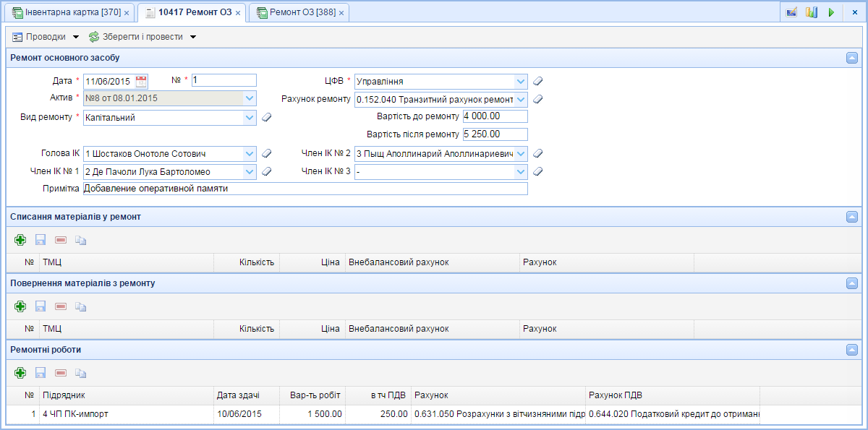Clear Член ІК № 2 with eraser icon
This screenshot has height=430, width=868.
[537, 153]
